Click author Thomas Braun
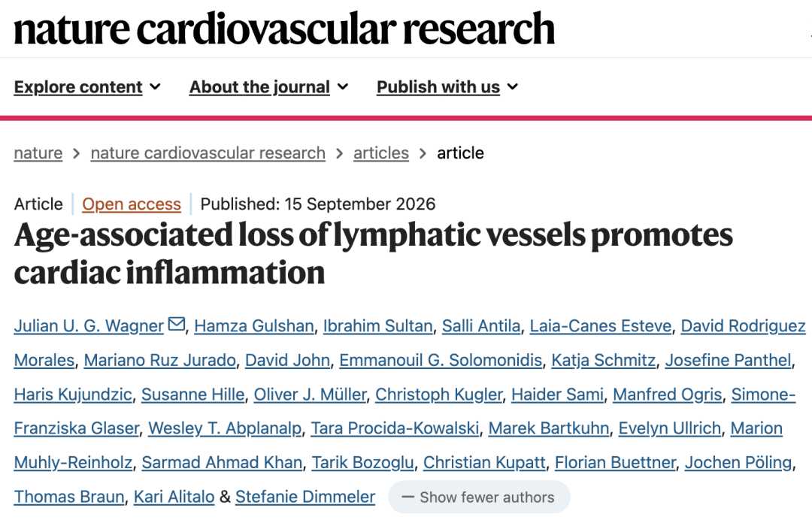 tap(69, 497)
